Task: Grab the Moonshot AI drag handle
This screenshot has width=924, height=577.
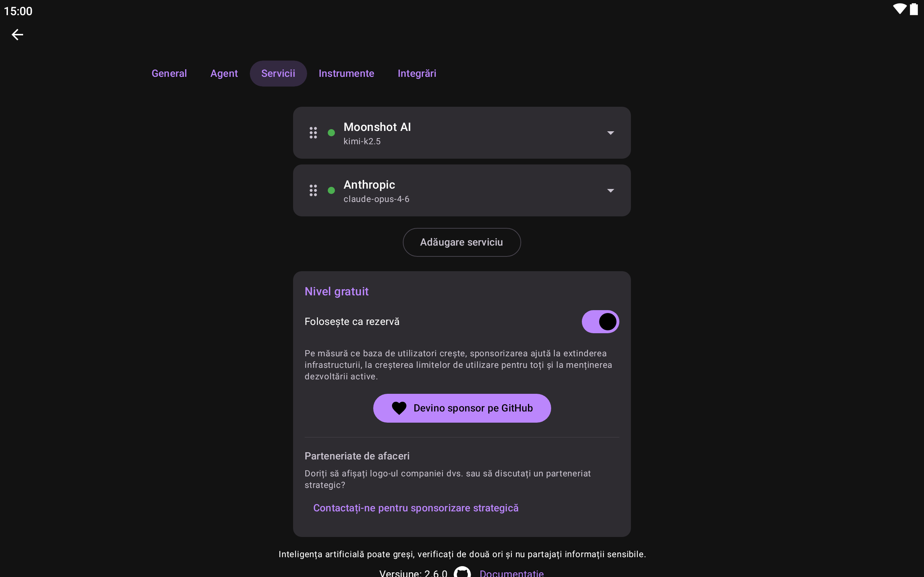Action: pos(313,133)
